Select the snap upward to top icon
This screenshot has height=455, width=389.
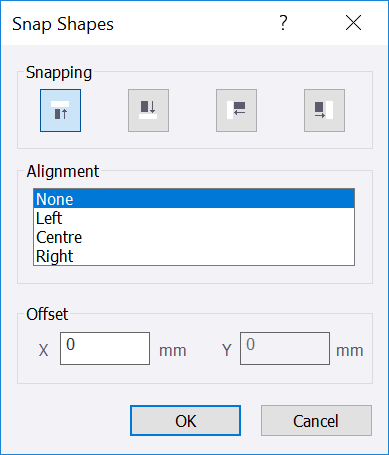coord(60,110)
